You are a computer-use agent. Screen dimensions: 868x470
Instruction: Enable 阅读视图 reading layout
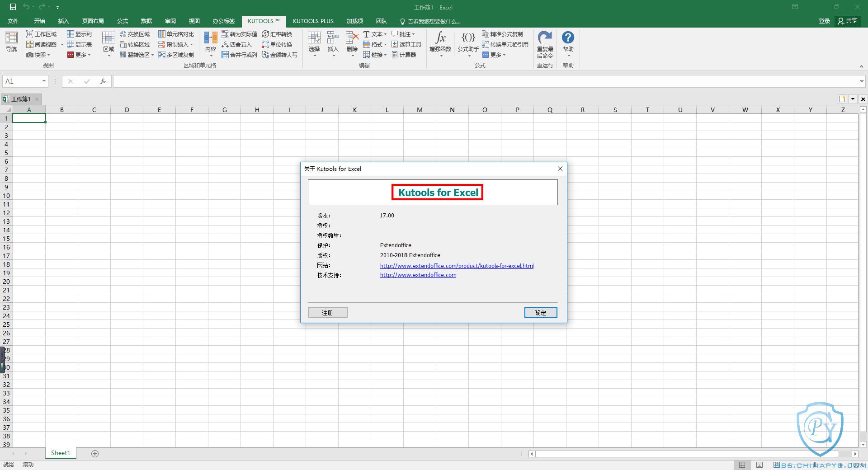tap(42, 44)
